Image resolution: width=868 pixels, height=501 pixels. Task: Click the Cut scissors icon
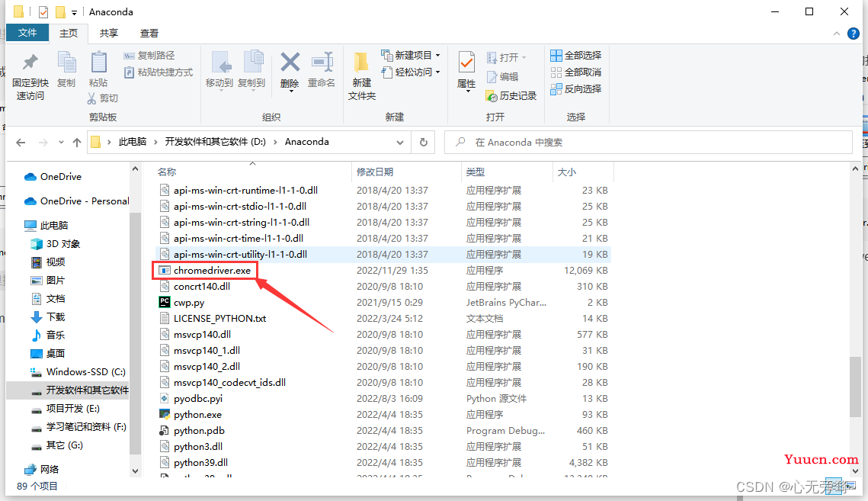(x=92, y=98)
